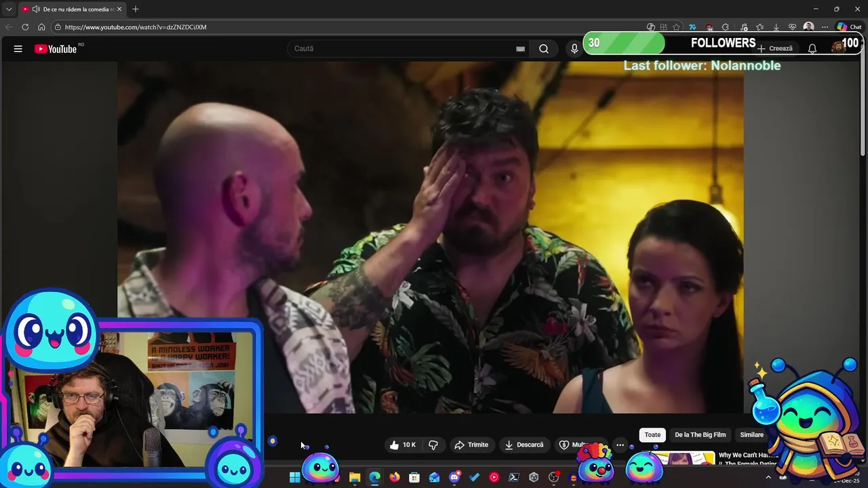Image resolution: width=868 pixels, height=488 pixels.
Task: Download the video via Descarcă
Action: click(524, 445)
